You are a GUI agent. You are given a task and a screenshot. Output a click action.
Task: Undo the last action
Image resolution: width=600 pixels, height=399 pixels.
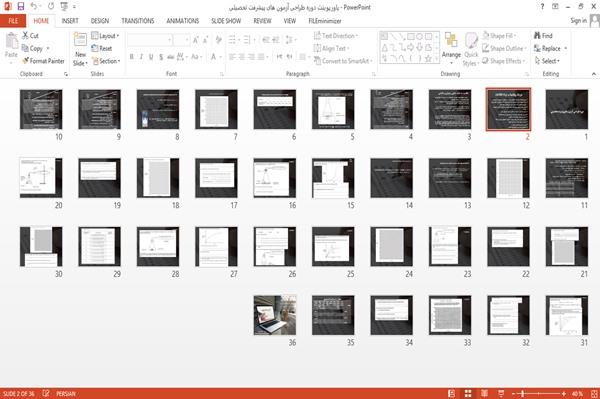coord(34,6)
